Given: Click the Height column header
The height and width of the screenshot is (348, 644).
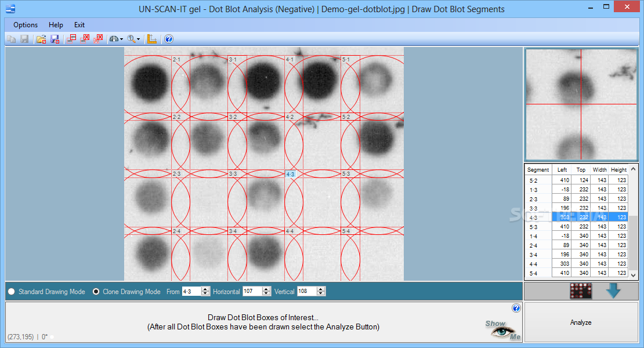Looking at the screenshot, I should point(618,169).
